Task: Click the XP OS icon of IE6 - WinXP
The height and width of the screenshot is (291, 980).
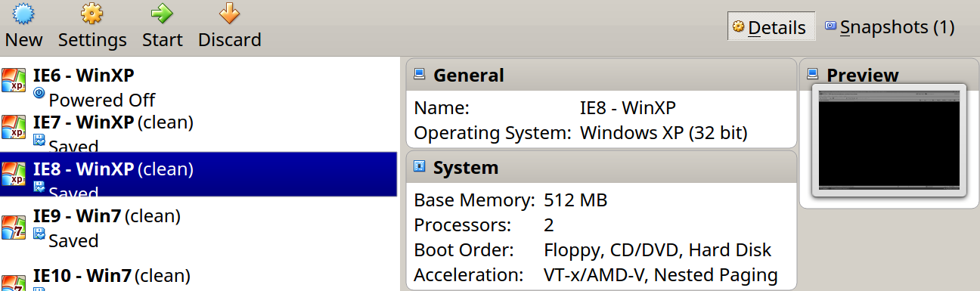Action: (13, 79)
